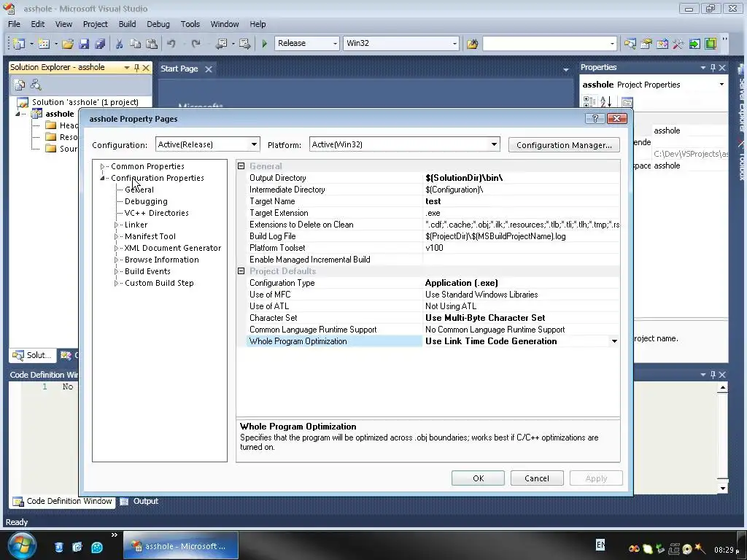This screenshot has height=560, width=747.
Task: Click Solution Explorer's View Class Diagram icon
Action: click(36, 85)
